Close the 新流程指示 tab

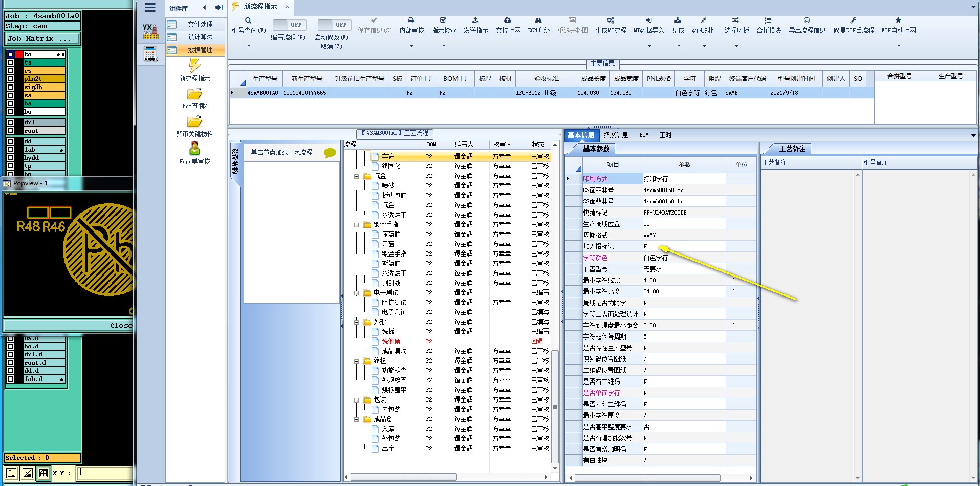click(287, 7)
